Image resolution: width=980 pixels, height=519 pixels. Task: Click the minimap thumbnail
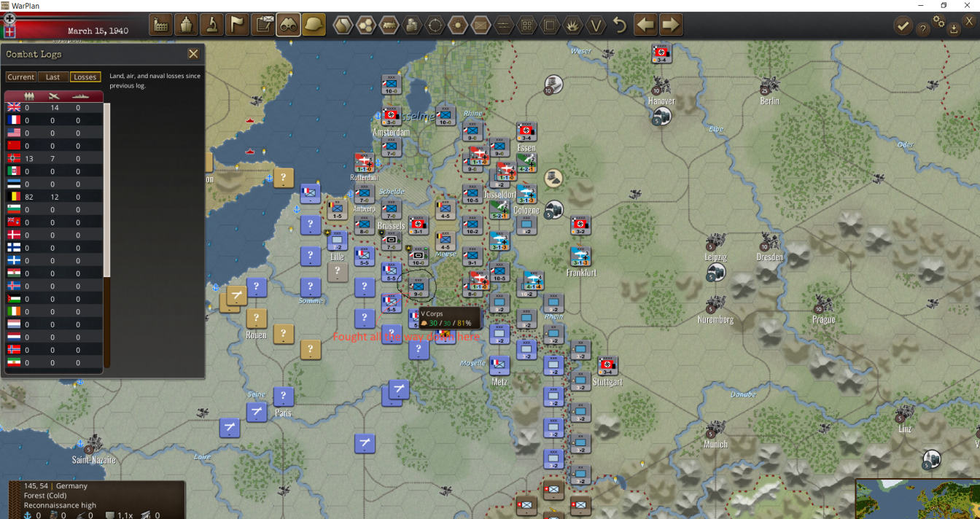coord(917,499)
